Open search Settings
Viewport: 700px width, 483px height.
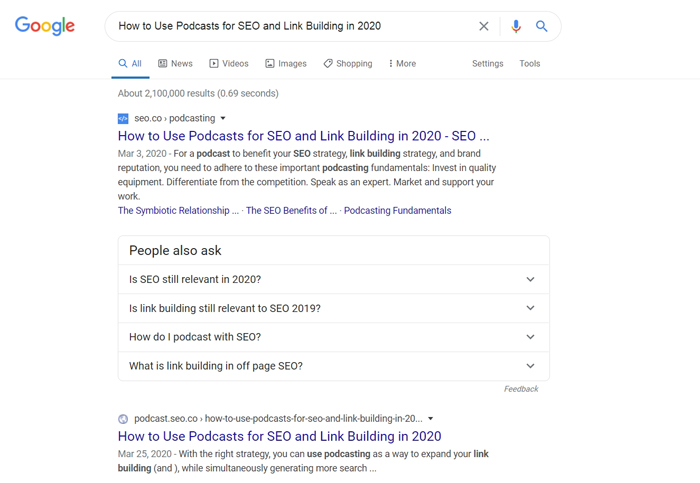(488, 63)
